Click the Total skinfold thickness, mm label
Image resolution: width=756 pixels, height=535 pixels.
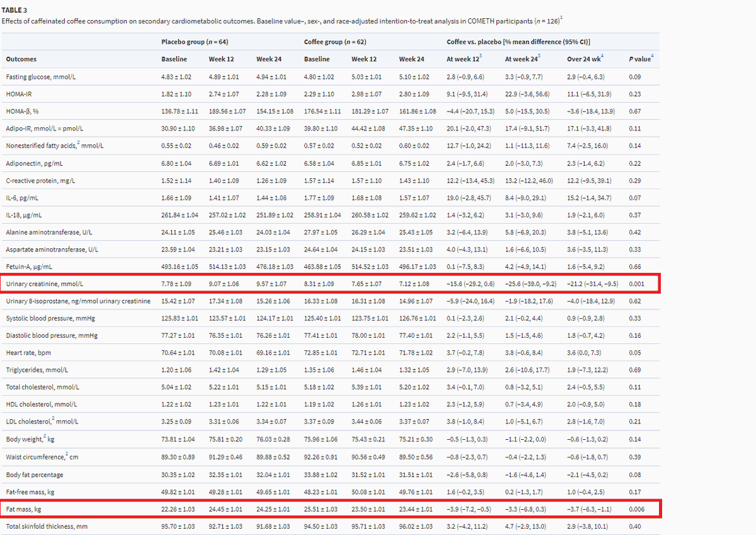click(x=47, y=526)
